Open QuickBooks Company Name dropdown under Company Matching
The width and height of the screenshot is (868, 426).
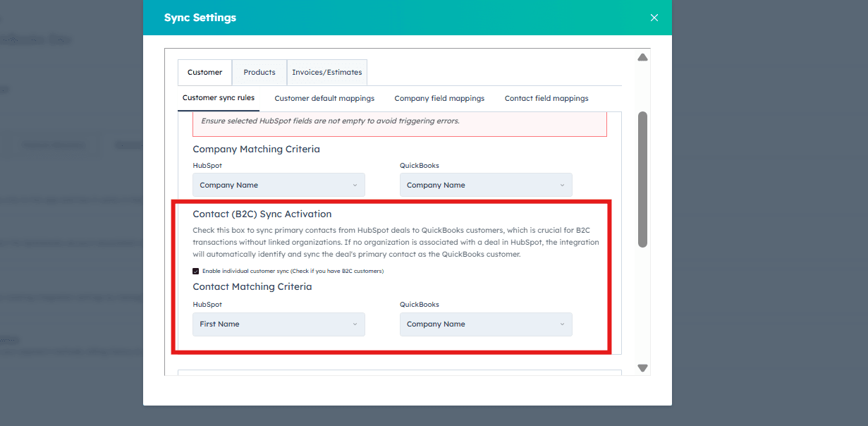486,185
